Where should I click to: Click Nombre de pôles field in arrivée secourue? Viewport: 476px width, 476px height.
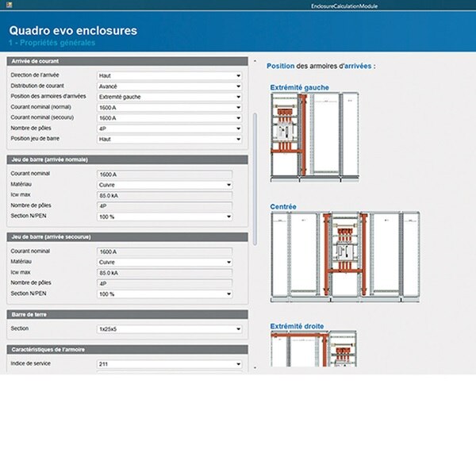tap(165, 283)
